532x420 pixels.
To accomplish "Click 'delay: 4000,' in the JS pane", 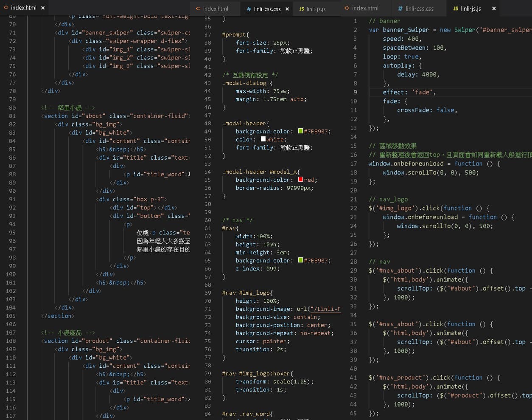I will tap(418, 74).
